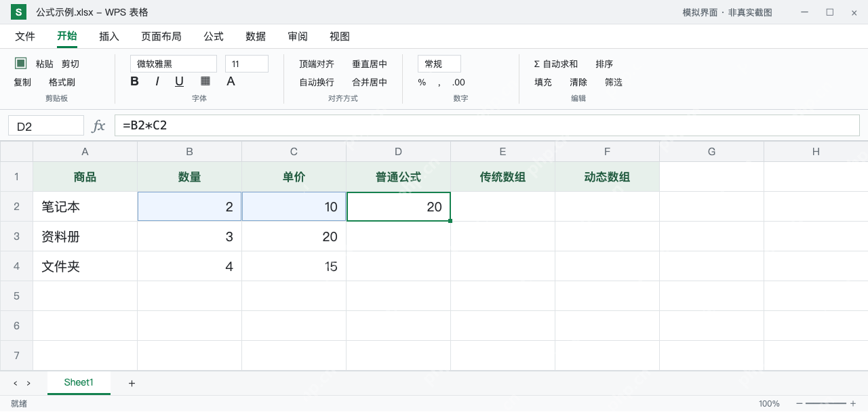This screenshot has height=412, width=868.
Task: Open the font size box showing 11
Action: (x=247, y=64)
